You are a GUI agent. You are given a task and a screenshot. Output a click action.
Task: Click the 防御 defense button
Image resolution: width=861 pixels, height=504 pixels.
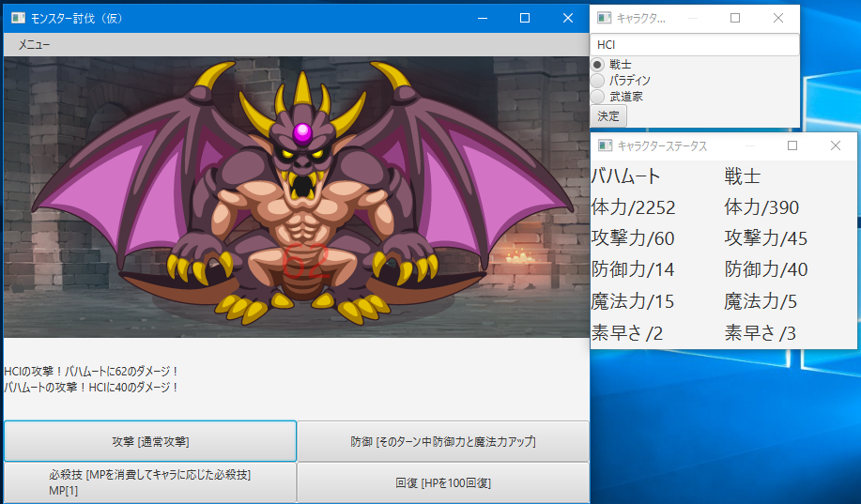click(443, 441)
